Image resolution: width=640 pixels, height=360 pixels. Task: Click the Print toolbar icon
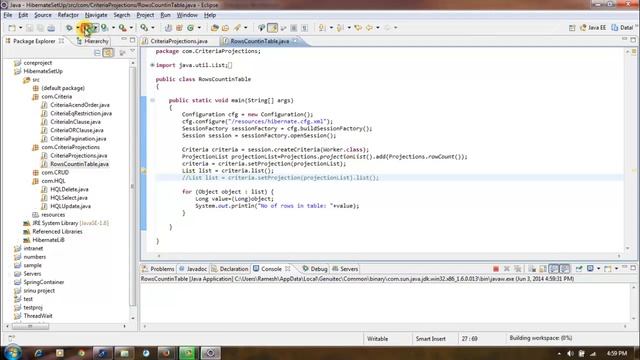click(51, 28)
